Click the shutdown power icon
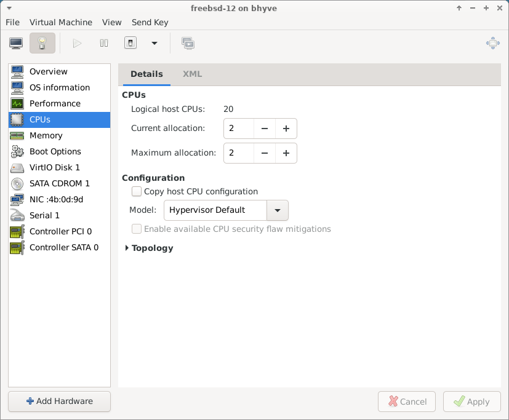 click(130, 43)
